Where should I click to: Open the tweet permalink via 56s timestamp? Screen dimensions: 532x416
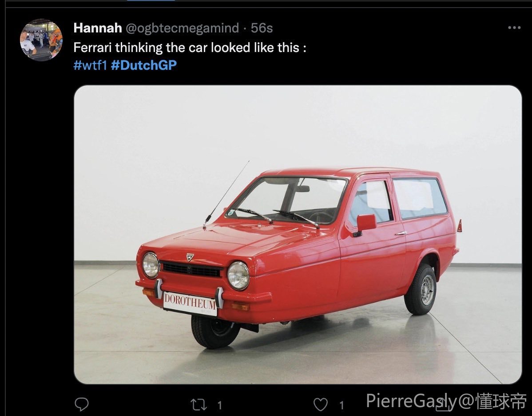point(262,28)
